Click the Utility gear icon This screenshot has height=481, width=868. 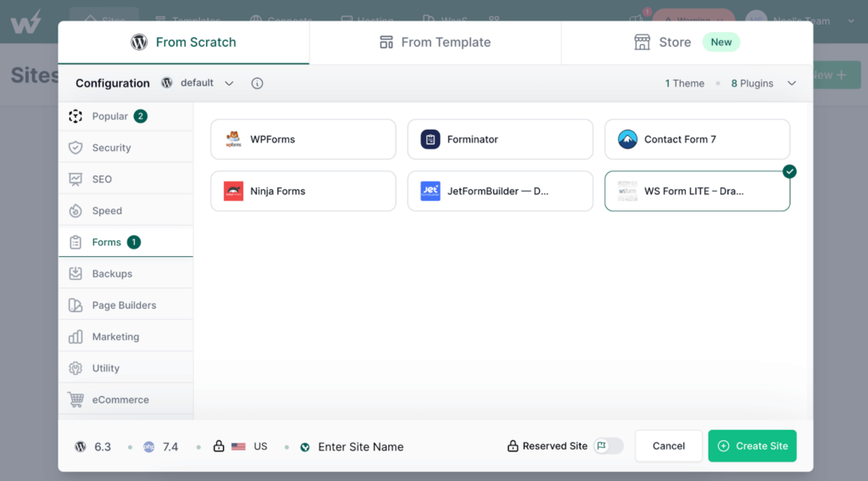(75, 368)
